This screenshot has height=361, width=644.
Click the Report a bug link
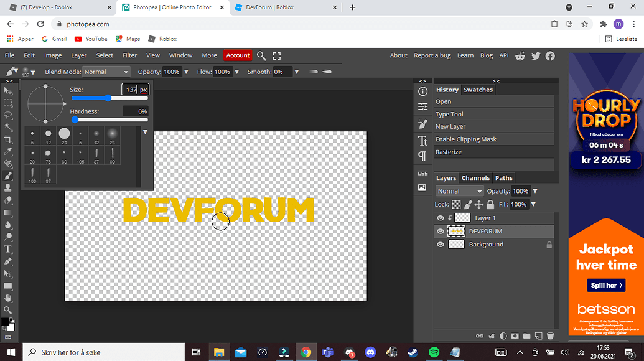coord(432,55)
